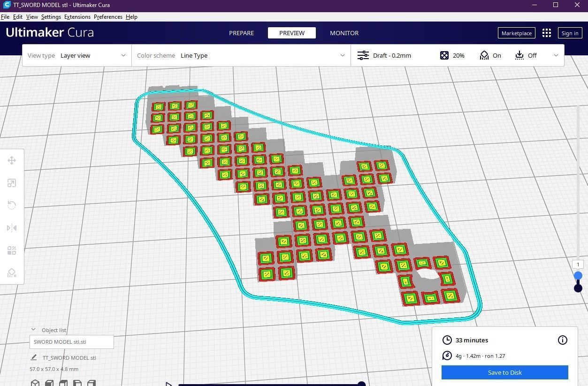
Task: Click the support icon showing On
Action: [x=484, y=55]
